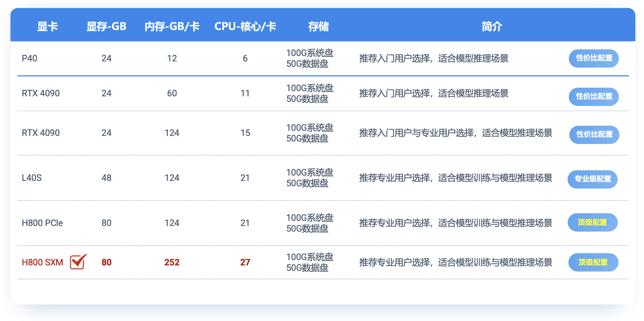Click the CPU-核心/卡 column header

(245, 26)
